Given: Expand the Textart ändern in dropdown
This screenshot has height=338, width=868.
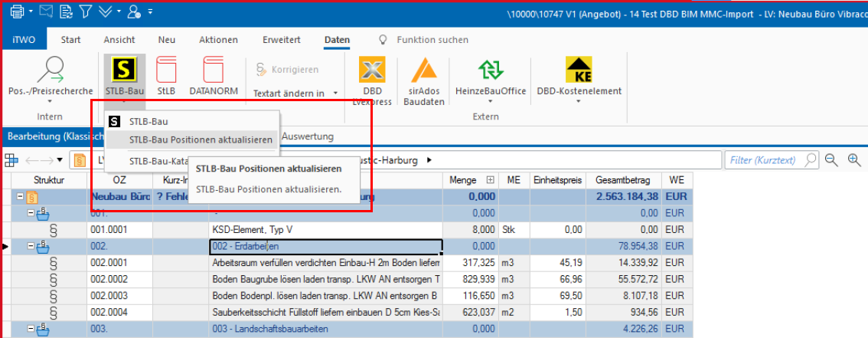Looking at the screenshot, I should [x=335, y=93].
